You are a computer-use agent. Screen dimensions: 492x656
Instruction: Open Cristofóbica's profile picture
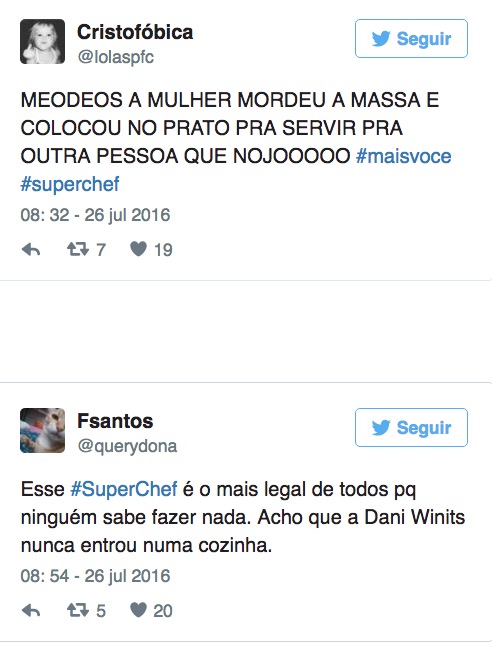pyautogui.click(x=43, y=41)
